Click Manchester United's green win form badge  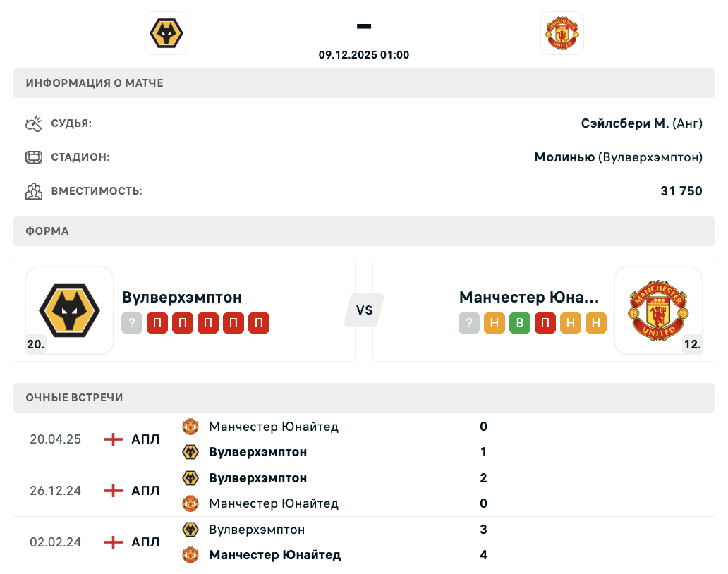[520, 324]
